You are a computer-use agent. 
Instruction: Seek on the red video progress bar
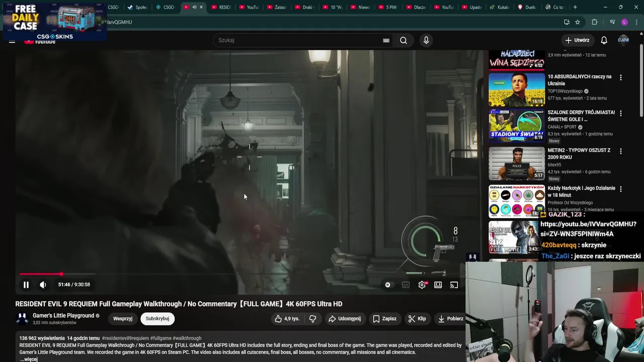pyautogui.click(x=40, y=274)
